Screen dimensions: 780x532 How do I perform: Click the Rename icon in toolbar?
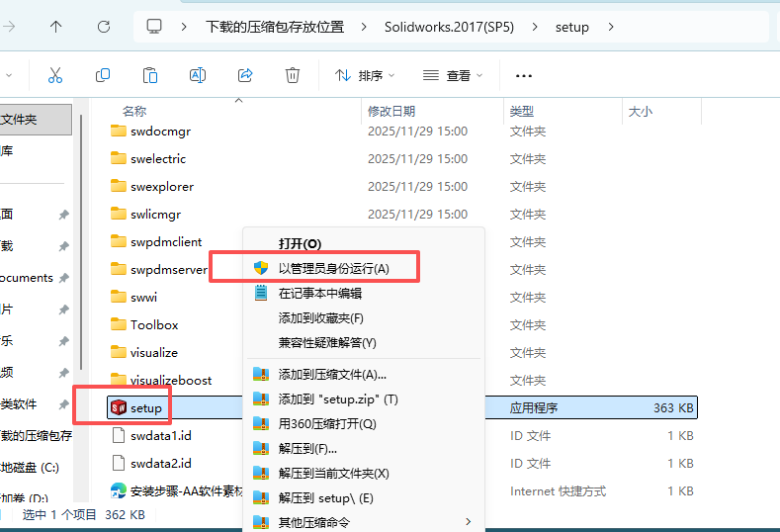[x=198, y=75]
